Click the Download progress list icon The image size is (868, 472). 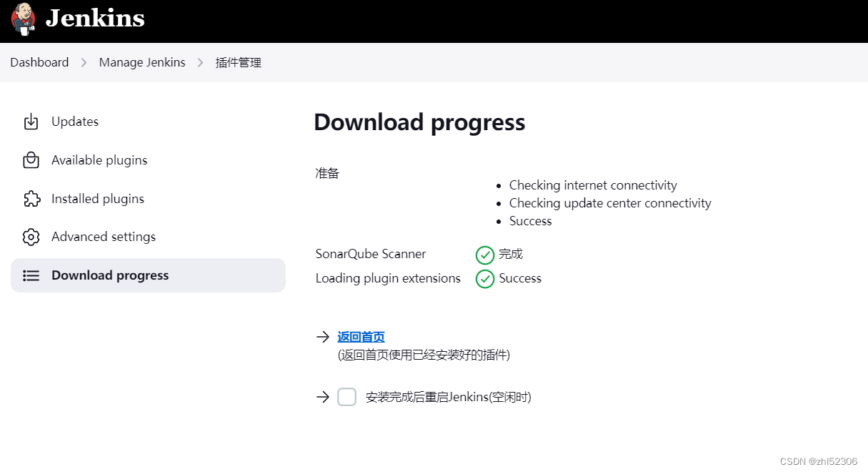coord(31,275)
